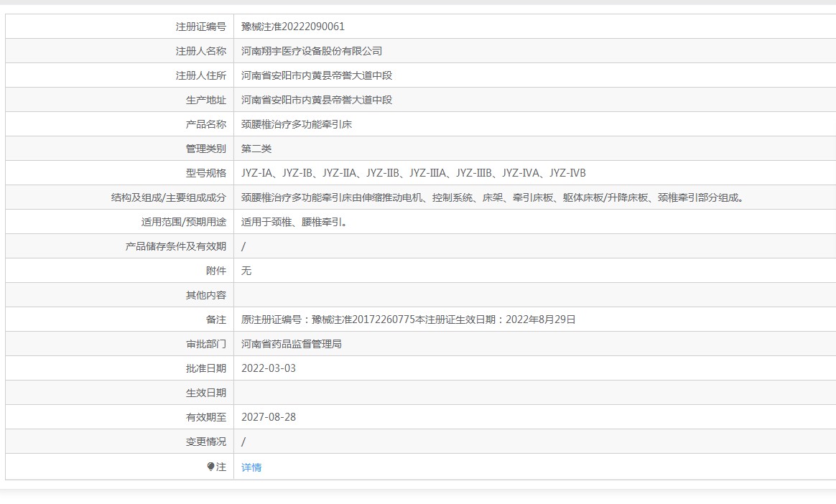Click the 管理类别 label

tap(206, 149)
